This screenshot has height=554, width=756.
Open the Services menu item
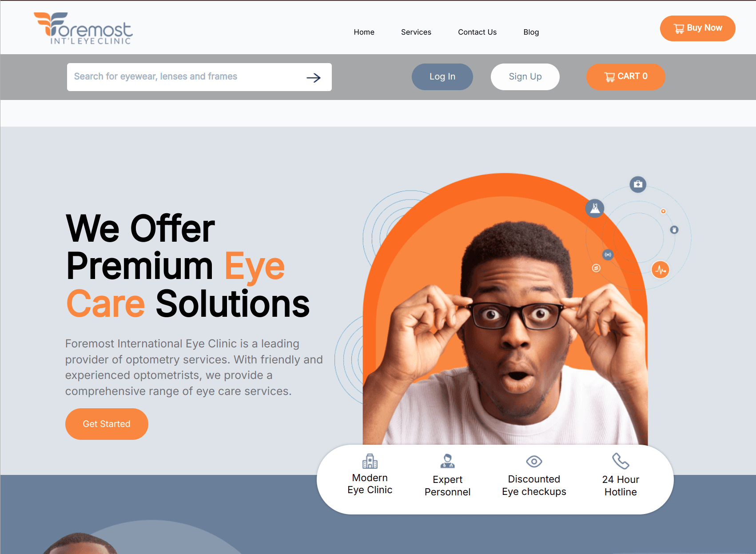click(x=416, y=32)
